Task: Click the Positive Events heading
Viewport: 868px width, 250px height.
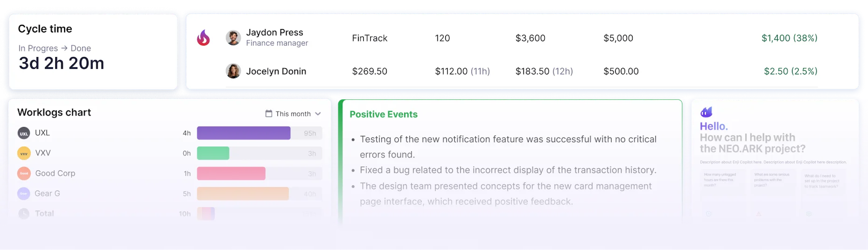Action: pos(384,114)
